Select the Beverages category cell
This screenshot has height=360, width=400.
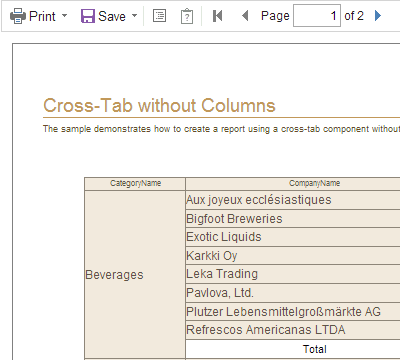coord(135,275)
